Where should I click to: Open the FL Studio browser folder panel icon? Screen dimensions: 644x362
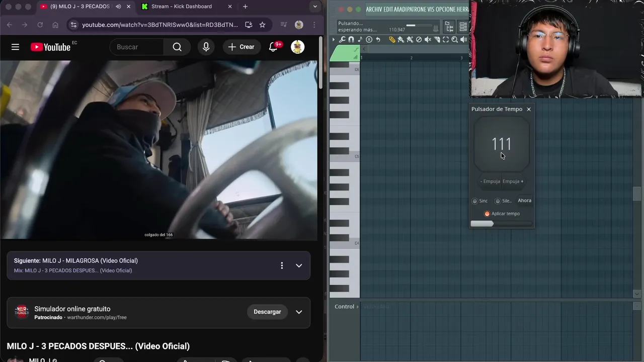click(449, 27)
